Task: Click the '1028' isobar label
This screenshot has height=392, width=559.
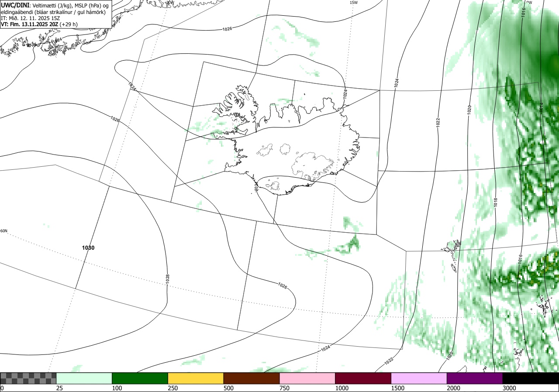Action: tap(167, 279)
